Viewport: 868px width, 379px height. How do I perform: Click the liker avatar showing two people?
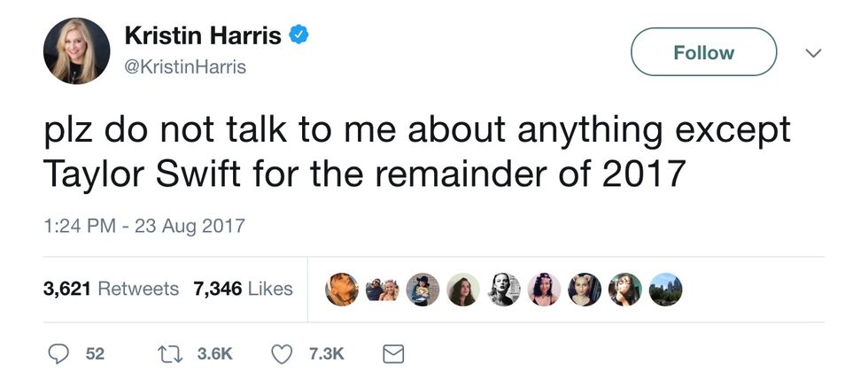point(382,290)
